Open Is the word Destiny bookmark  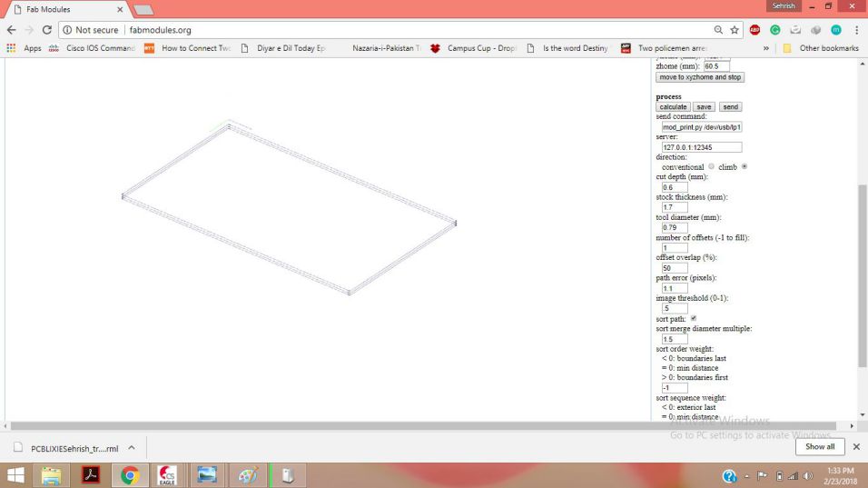coord(567,48)
